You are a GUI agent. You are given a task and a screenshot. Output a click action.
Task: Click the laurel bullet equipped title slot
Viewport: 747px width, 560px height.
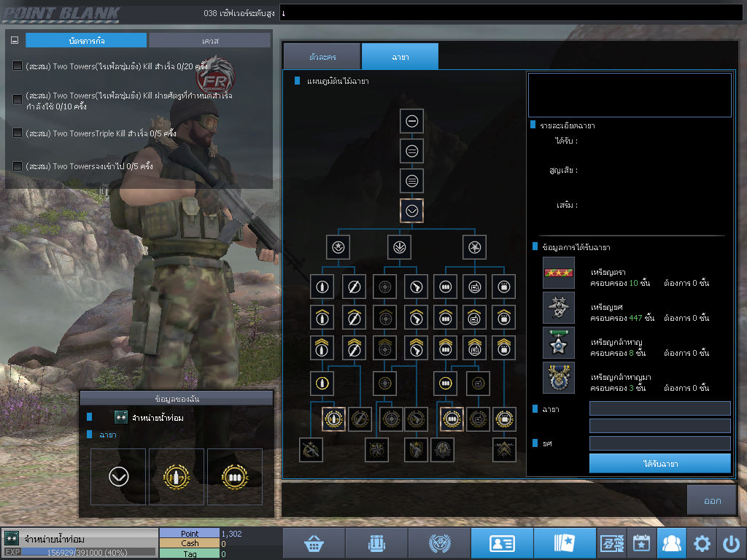click(177, 477)
